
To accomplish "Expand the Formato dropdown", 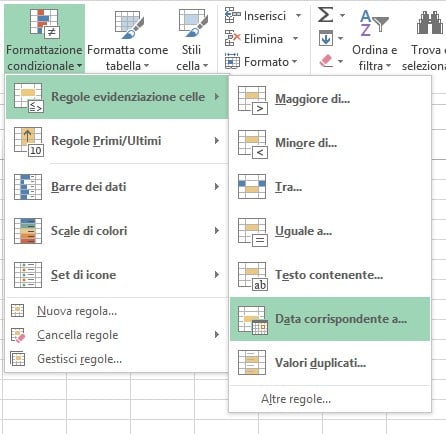I will coord(294,62).
